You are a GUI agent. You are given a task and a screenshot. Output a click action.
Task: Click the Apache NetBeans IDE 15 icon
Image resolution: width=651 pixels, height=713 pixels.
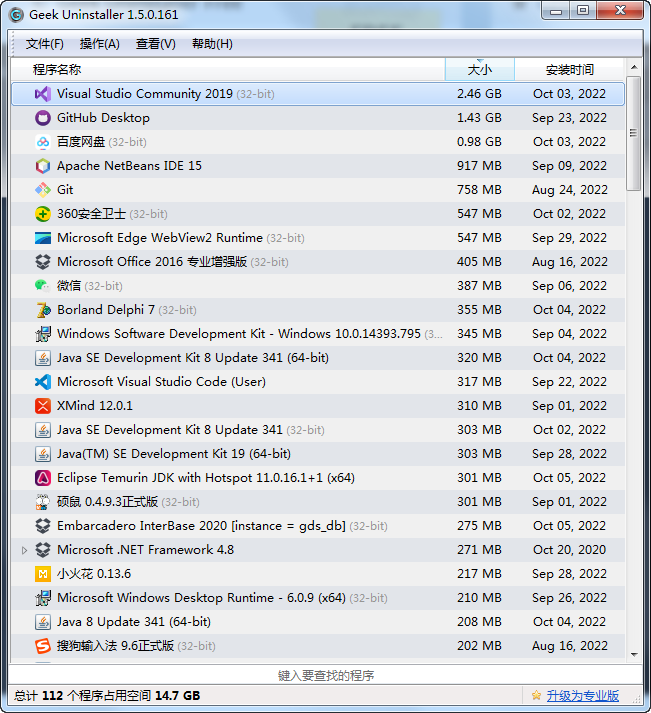(x=43, y=166)
